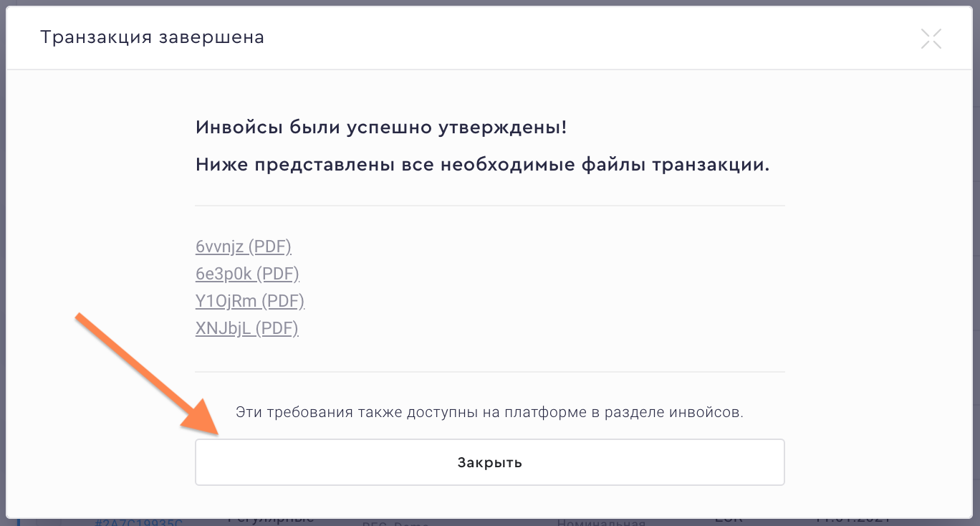This screenshot has height=526, width=980.
Task: Open the XNJbjL PDF link
Action: coord(246,327)
